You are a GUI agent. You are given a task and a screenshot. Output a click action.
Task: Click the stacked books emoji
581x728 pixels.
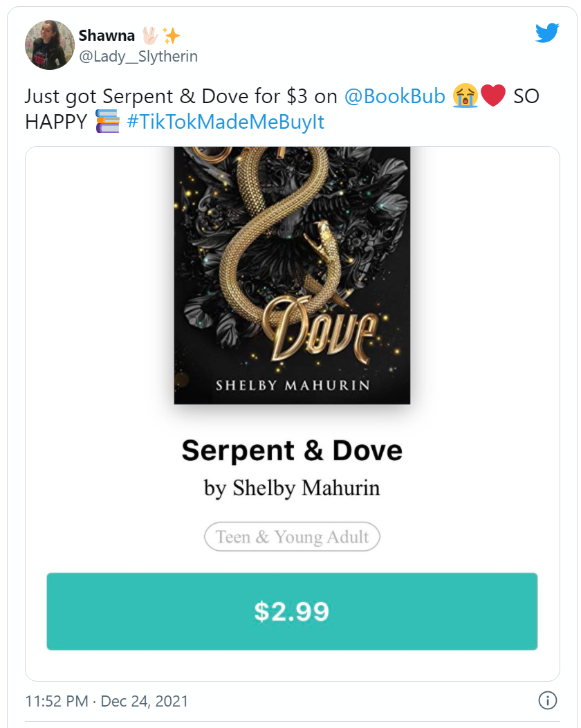pos(107,121)
